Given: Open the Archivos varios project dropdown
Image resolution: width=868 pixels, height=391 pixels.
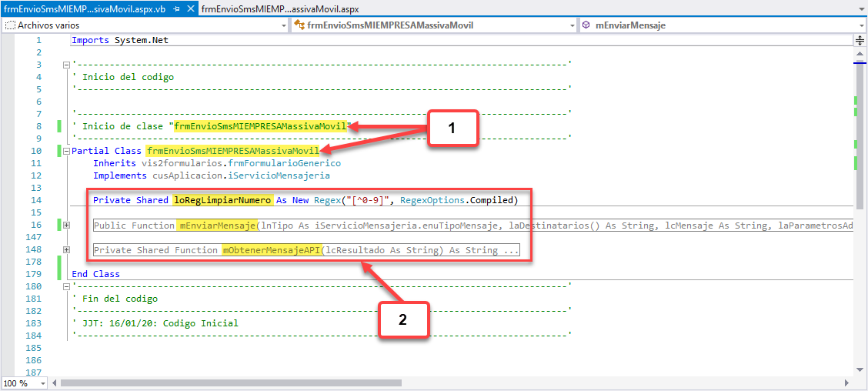Looking at the screenshot, I should [282, 25].
